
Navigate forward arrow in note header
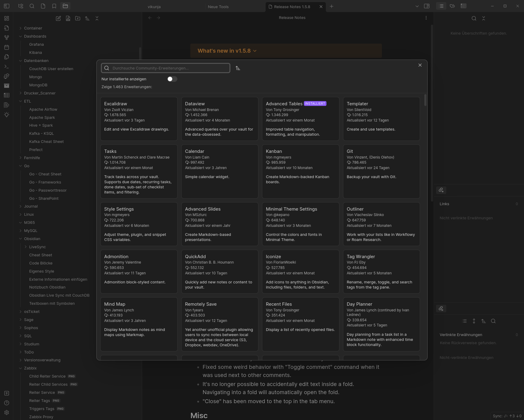click(158, 18)
